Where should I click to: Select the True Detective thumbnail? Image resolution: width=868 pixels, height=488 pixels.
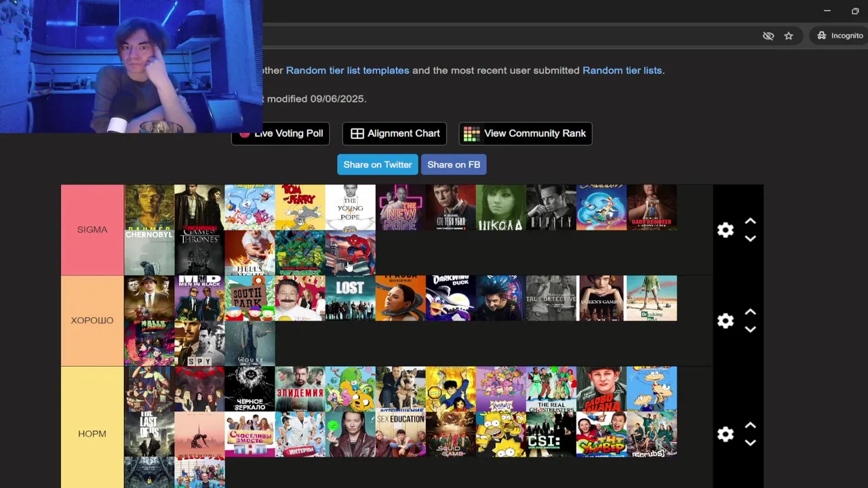click(x=551, y=298)
